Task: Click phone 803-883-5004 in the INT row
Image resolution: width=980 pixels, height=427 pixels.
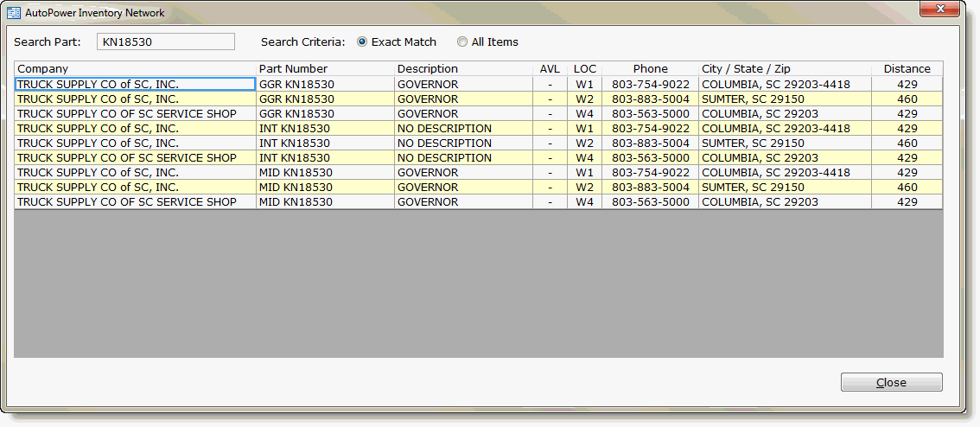Action: tap(650, 143)
